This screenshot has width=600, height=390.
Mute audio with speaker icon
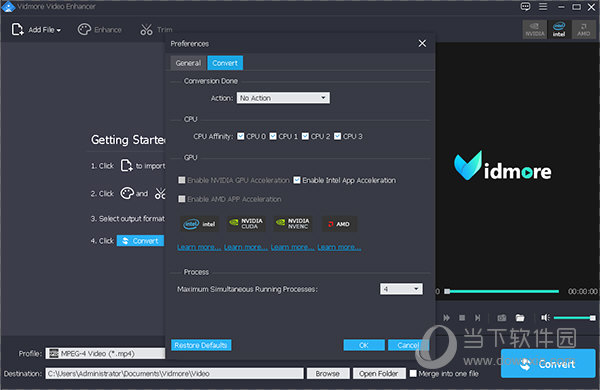tap(545, 318)
